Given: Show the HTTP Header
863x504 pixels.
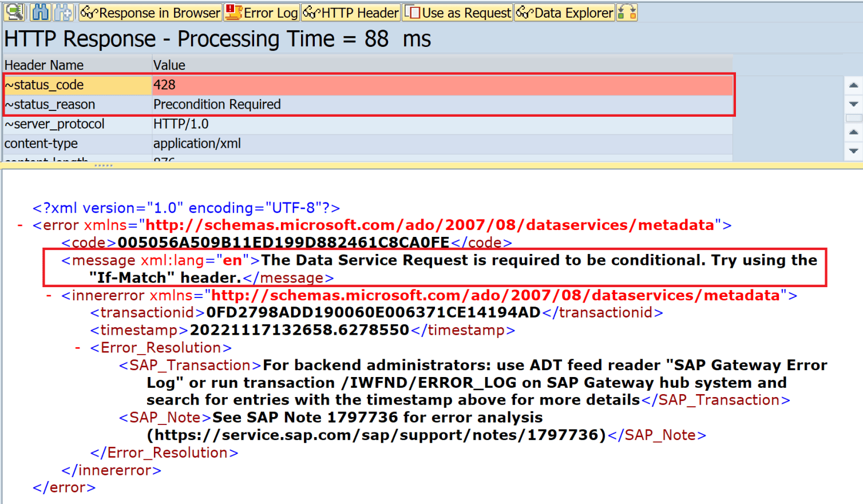Looking at the screenshot, I should [x=351, y=13].
